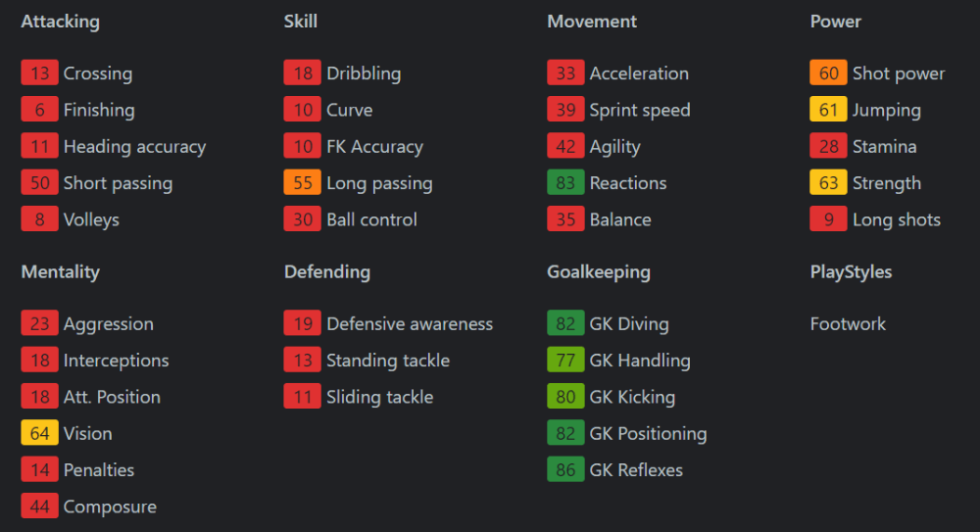Select the 77 GK Handling rating badge
Image resolution: width=980 pixels, height=532 pixels.
[x=565, y=361]
